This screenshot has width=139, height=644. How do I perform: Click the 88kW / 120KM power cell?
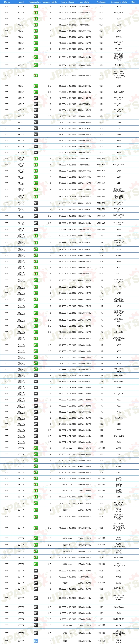[84, 326]
